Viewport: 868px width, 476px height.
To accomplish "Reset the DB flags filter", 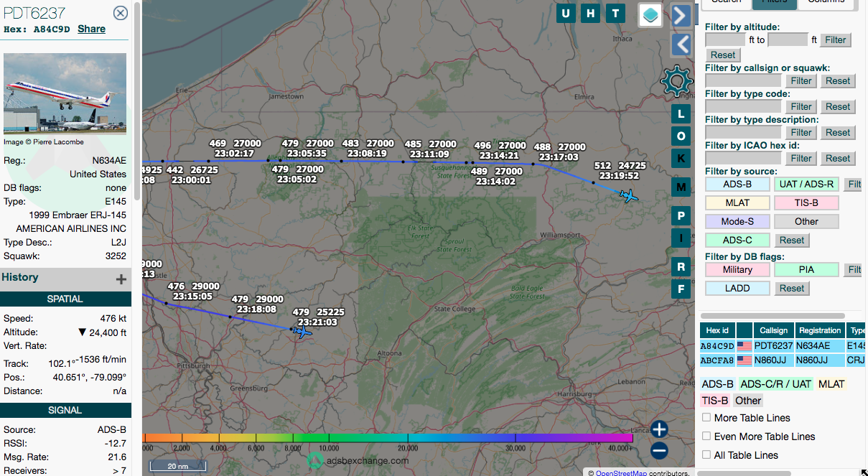I will [x=792, y=288].
